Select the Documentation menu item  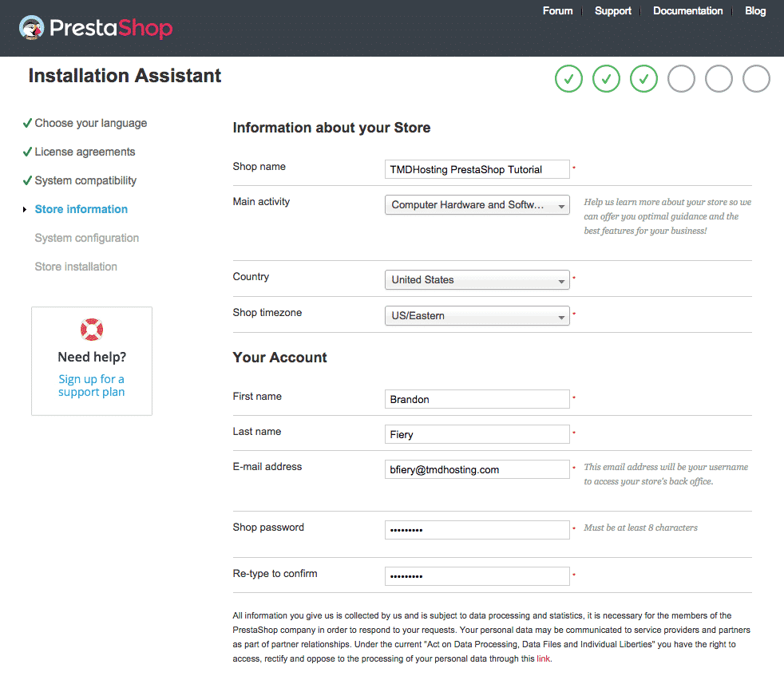click(x=687, y=11)
